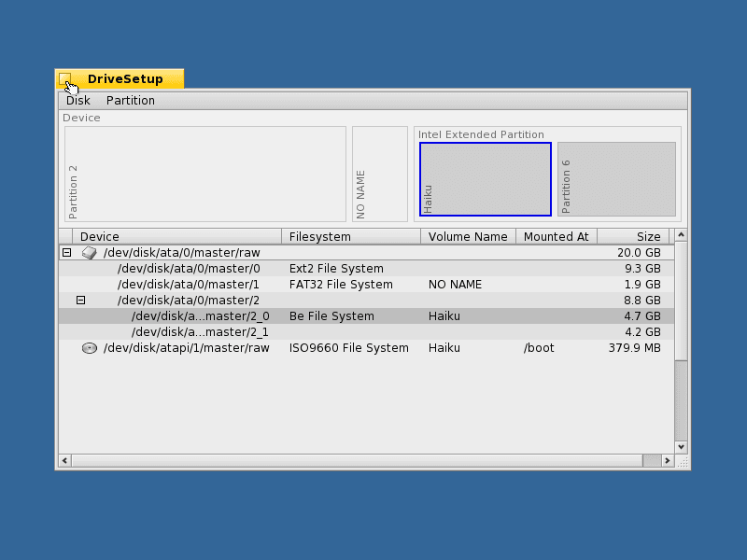
Task: Click the horizontal scrollbar left arrow
Action: [64, 460]
